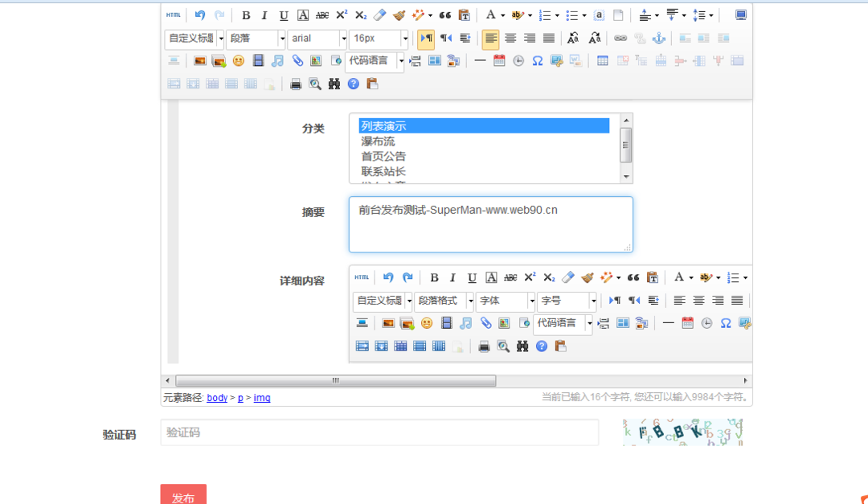This screenshot has width=868, height=504.
Task: Click the horizontal scrollbar thumb of outer editor
Action: point(335,380)
